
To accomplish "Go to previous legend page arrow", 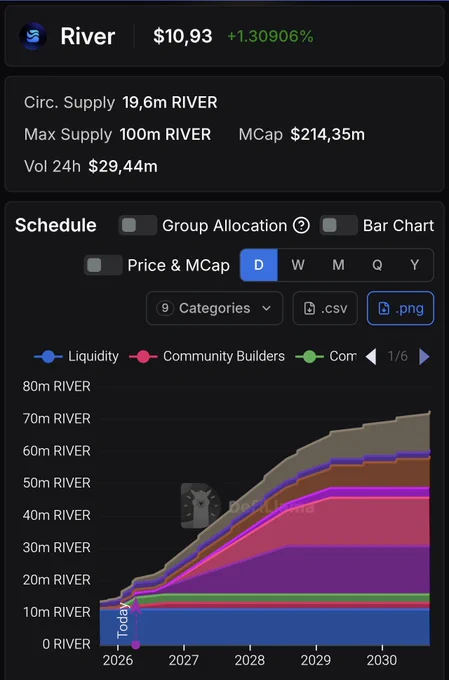I will click(371, 356).
